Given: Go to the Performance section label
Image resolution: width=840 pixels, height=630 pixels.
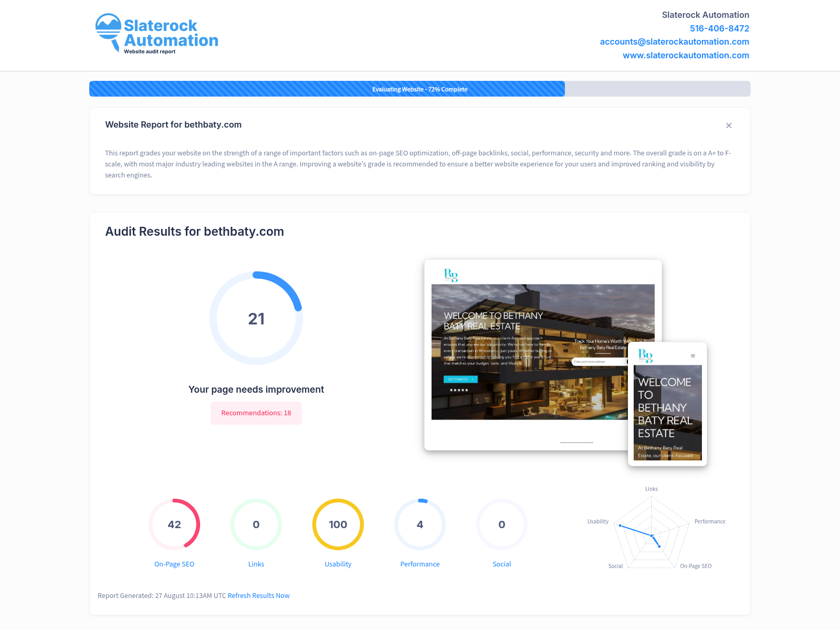Looking at the screenshot, I should [420, 564].
